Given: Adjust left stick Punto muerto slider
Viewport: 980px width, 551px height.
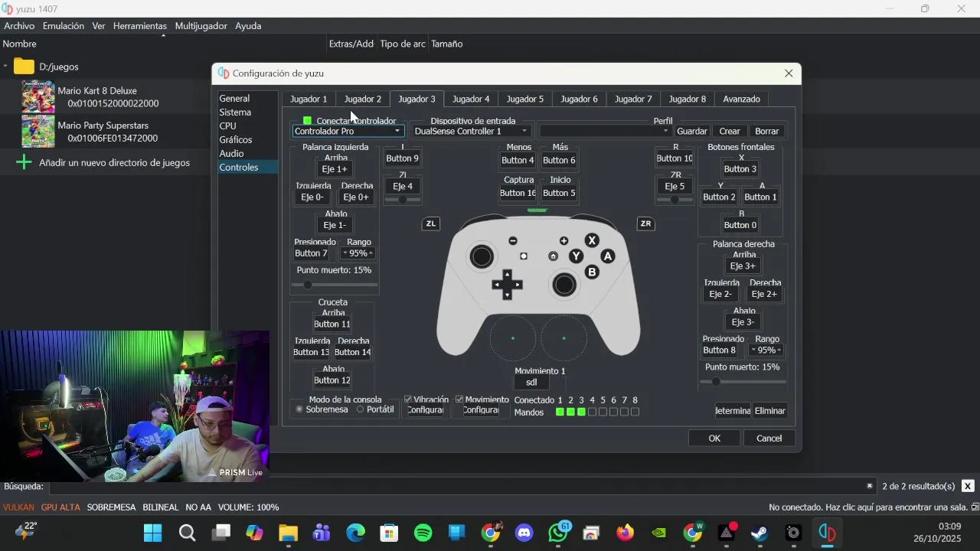Looking at the screenshot, I should coord(335,285).
